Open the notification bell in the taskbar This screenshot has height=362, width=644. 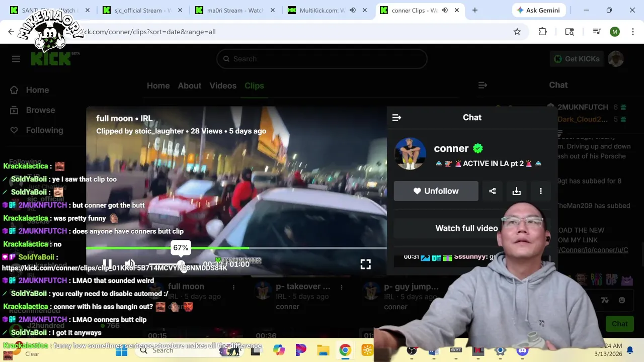coord(630,350)
